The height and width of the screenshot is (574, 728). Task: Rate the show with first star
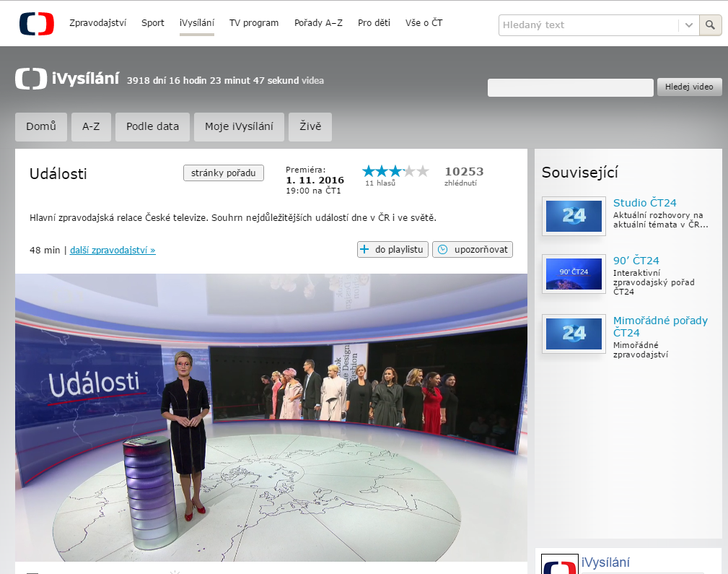click(369, 171)
